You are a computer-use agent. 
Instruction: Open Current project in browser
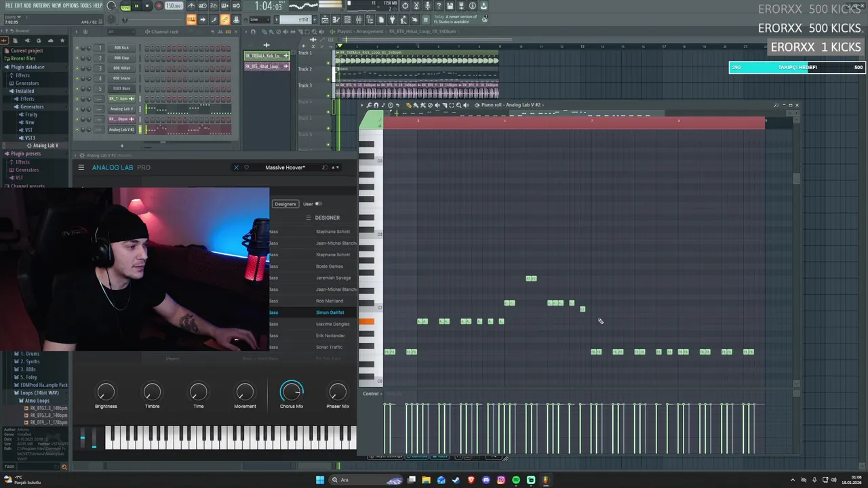coord(26,51)
